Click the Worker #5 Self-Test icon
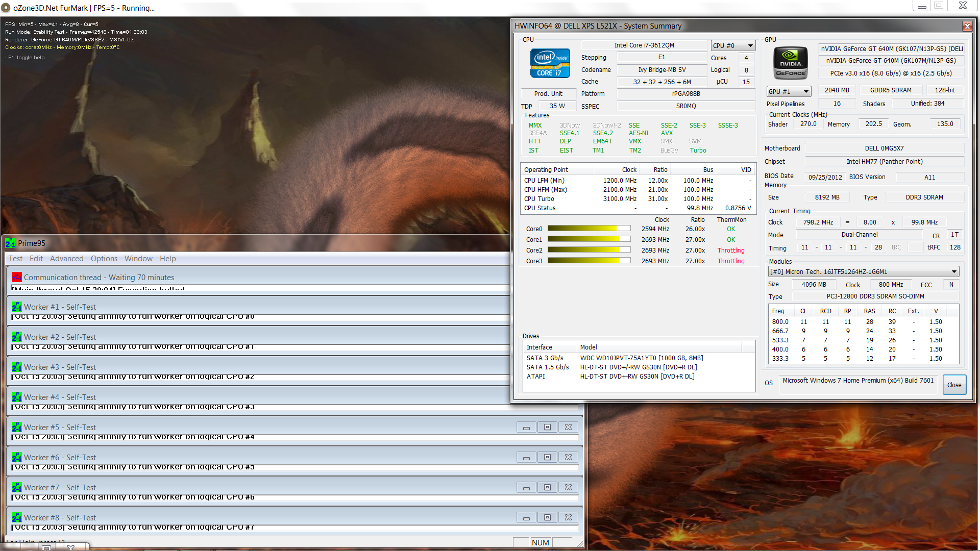Image resolution: width=980 pixels, height=551 pixels. [17, 427]
